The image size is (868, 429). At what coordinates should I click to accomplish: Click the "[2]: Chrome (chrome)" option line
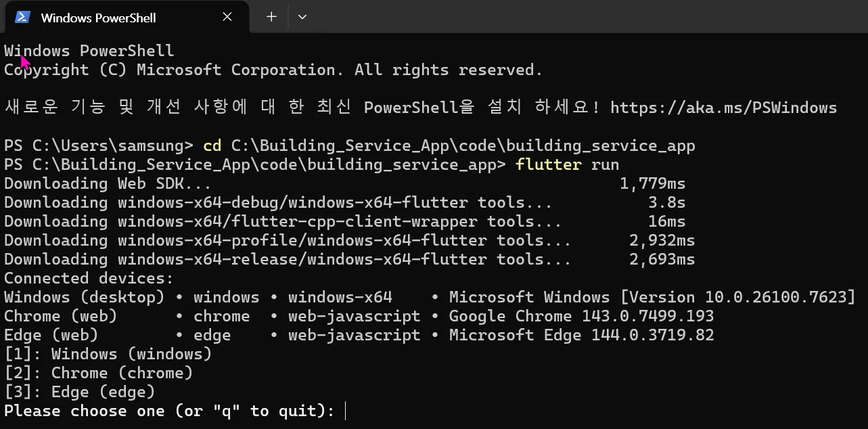click(x=99, y=373)
